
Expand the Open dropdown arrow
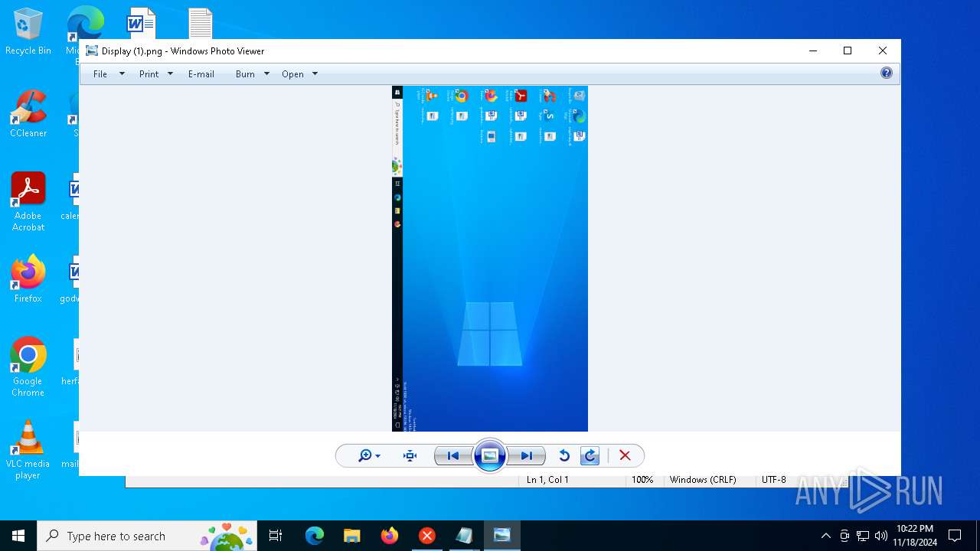[315, 74]
